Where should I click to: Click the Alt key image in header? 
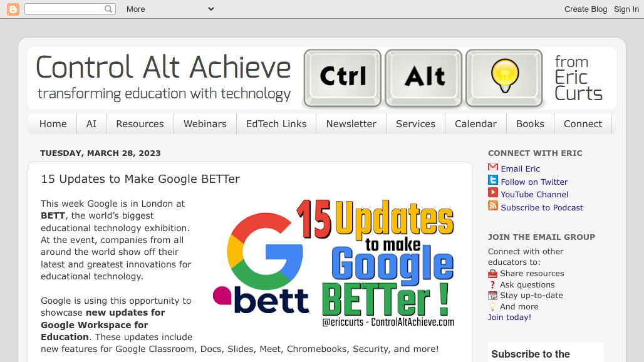(423, 78)
